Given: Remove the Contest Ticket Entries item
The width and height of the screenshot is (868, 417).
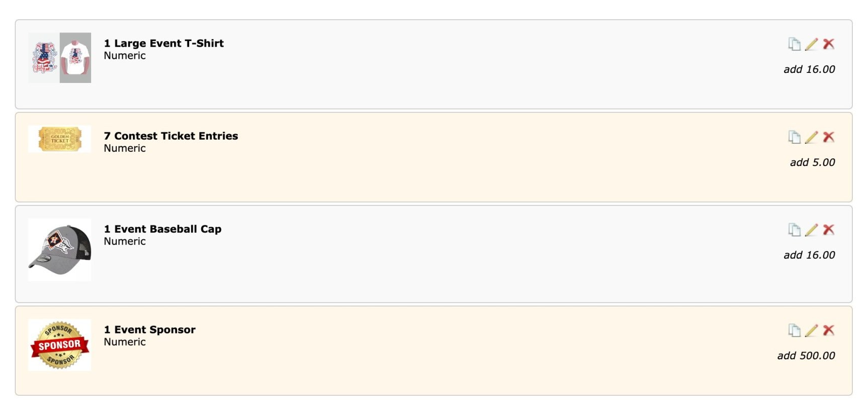Looking at the screenshot, I should pyautogui.click(x=829, y=137).
